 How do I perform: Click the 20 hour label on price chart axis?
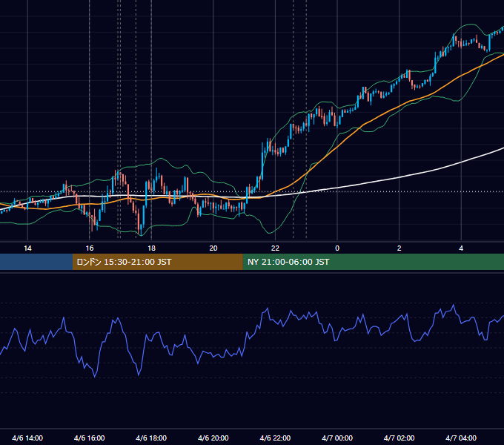tap(213, 248)
